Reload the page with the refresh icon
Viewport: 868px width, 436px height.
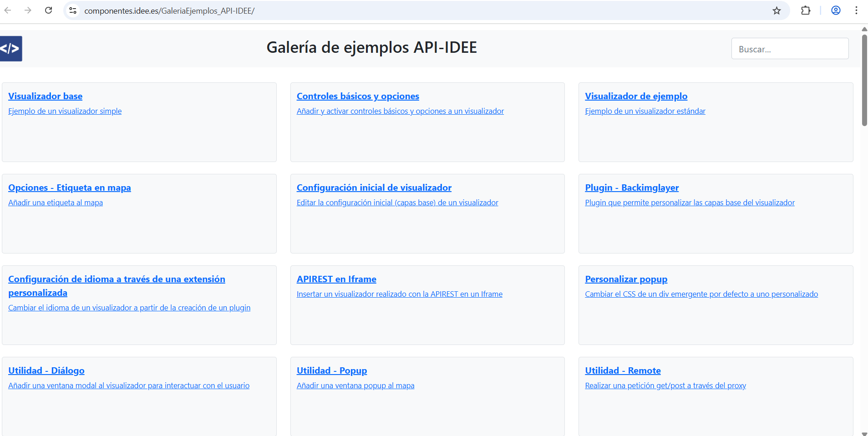point(49,10)
